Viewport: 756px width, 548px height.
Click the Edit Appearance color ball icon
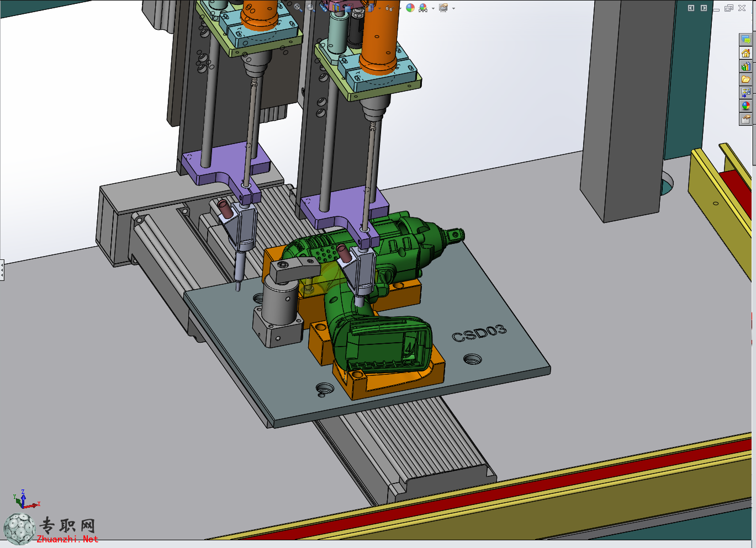[410, 8]
